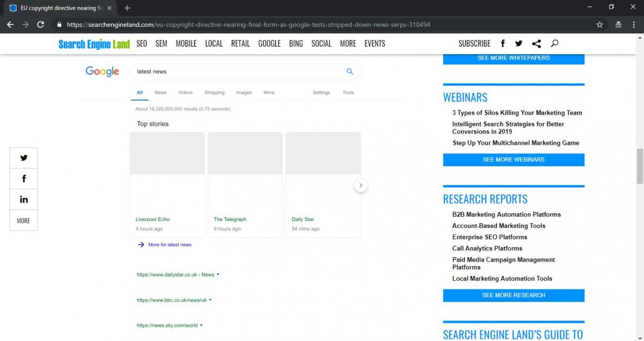
Task: Click the page vertical scrollbar thumb
Action: [x=640, y=166]
